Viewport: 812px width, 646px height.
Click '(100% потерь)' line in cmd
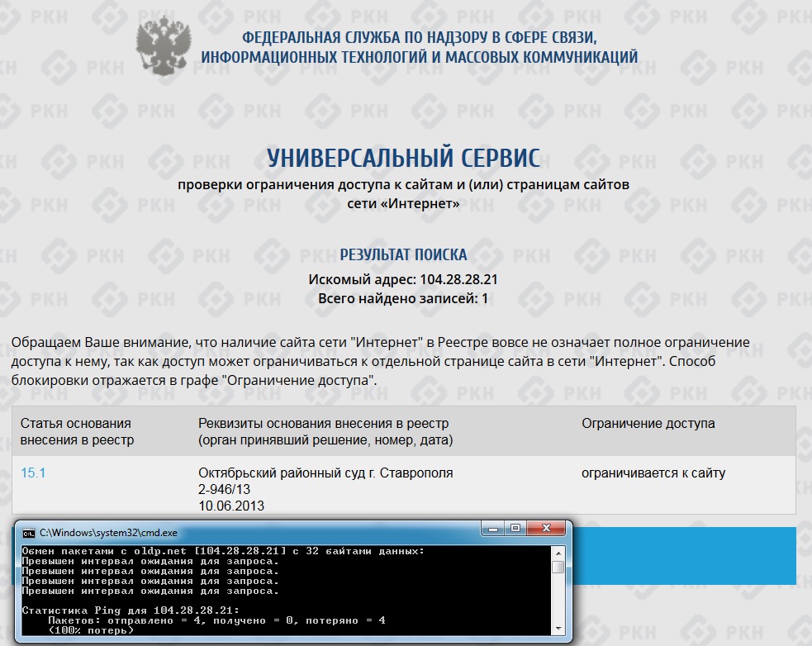click(x=91, y=630)
